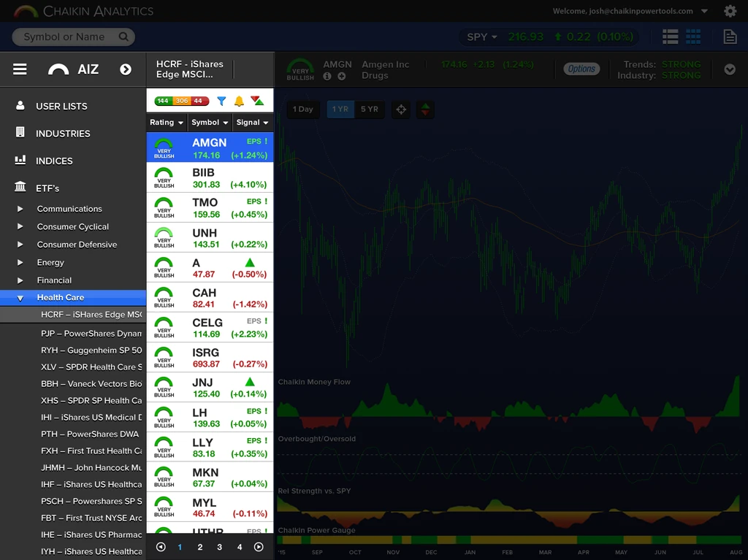Go to next page arrow in pagination

[x=259, y=547]
